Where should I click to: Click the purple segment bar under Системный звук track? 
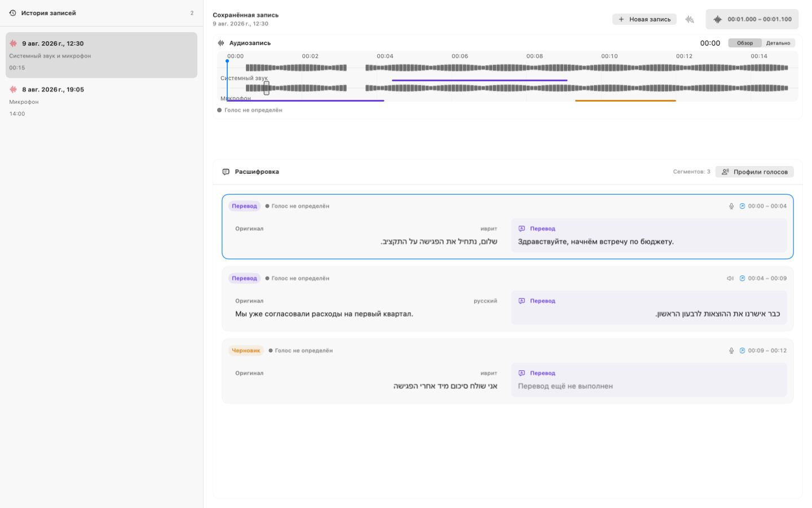(479, 81)
